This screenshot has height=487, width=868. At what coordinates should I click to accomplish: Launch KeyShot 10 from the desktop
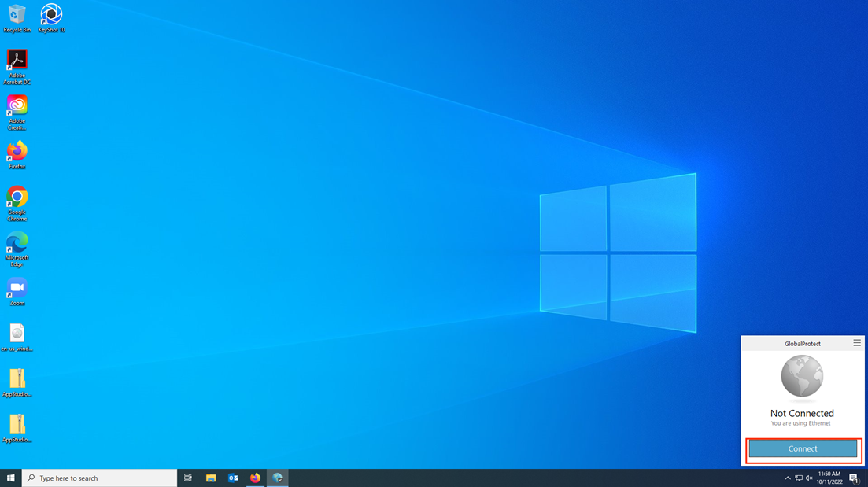(51, 13)
